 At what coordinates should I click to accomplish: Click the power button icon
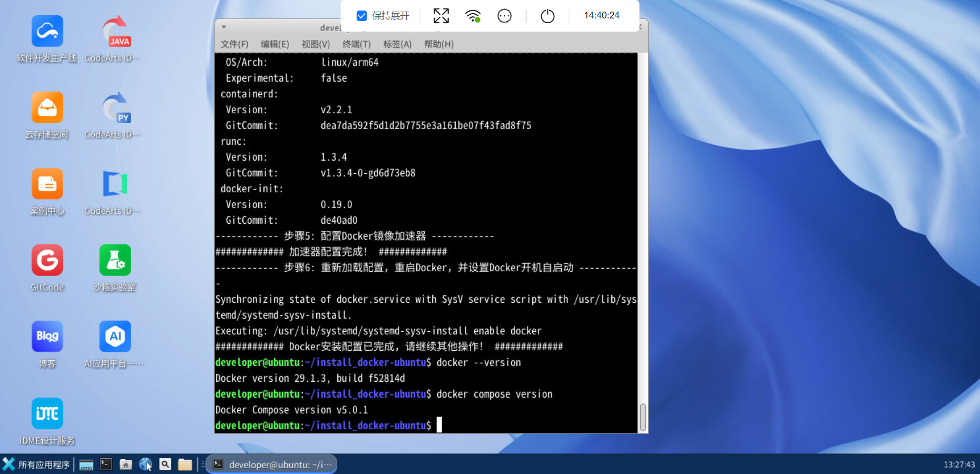click(547, 16)
